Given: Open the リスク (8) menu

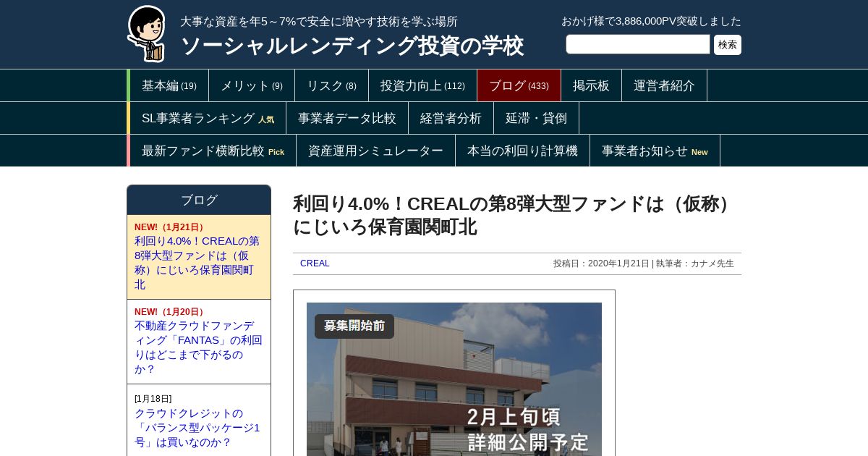Looking at the screenshot, I should [332, 85].
